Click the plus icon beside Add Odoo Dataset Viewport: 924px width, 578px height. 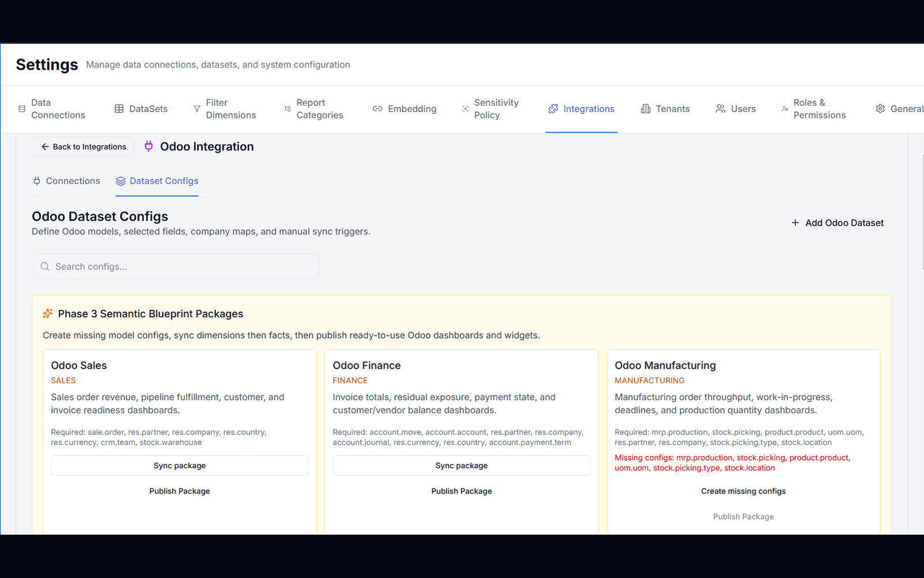tap(795, 223)
